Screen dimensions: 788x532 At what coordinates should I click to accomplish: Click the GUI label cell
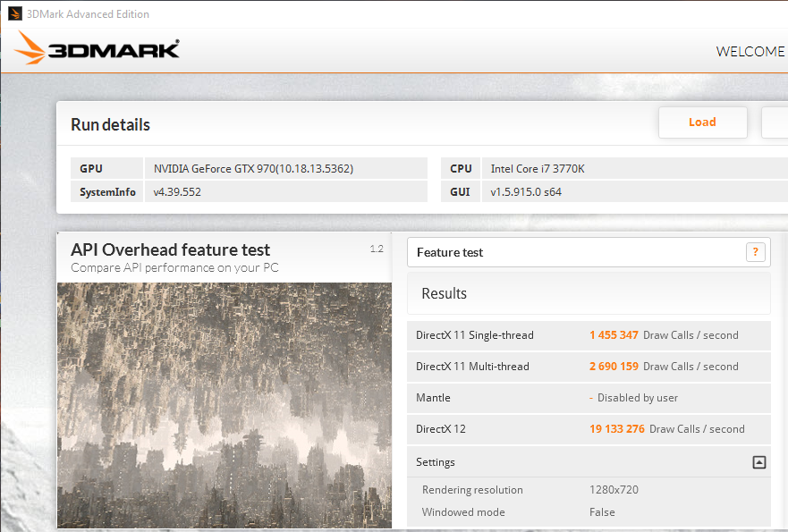click(x=461, y=192)
